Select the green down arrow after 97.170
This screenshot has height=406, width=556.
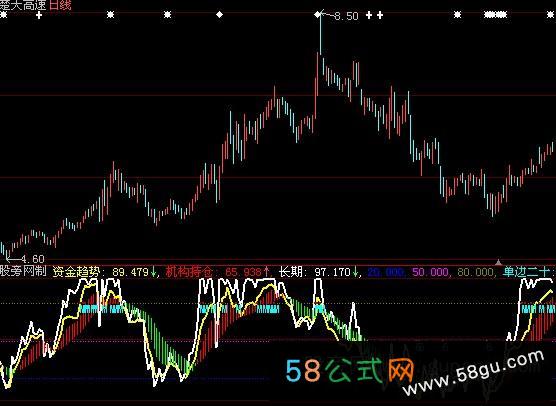pos(355,272)
